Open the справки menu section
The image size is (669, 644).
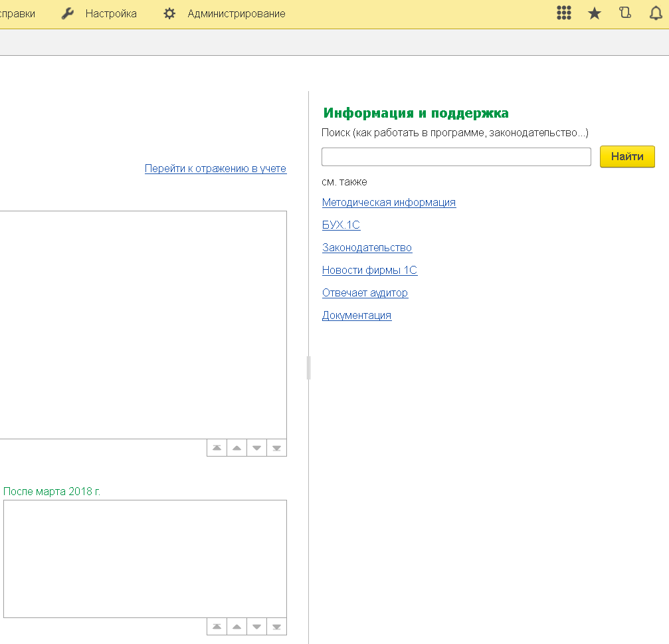pyautogui.click(x=17, y=14)
